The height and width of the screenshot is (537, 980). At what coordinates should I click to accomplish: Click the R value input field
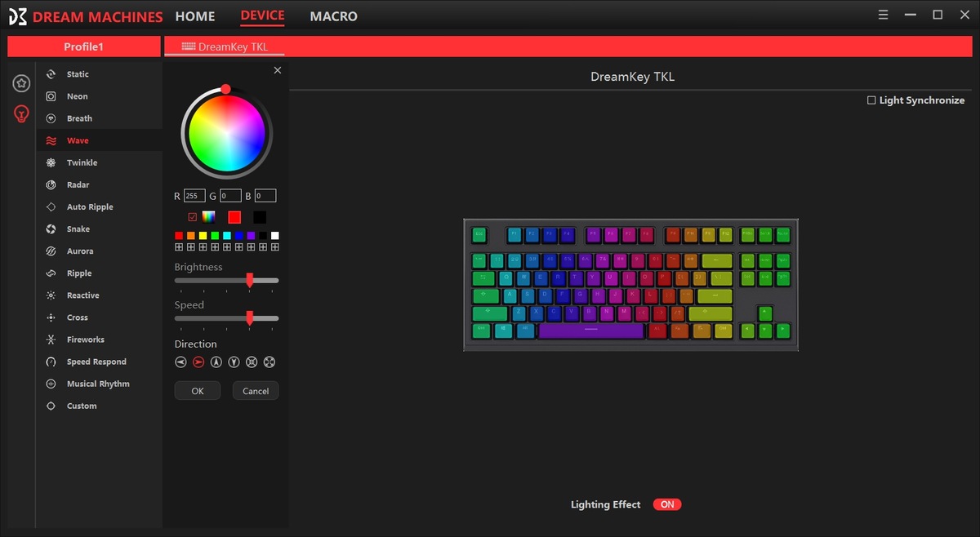tap(194, 196)
